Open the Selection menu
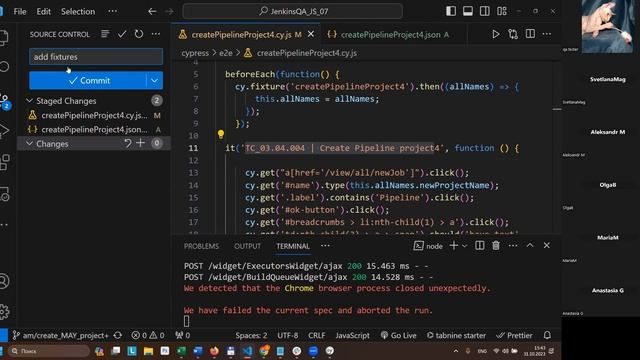This screenshot has width=640, height=360. pyautogui.click(x=78, y=11)
